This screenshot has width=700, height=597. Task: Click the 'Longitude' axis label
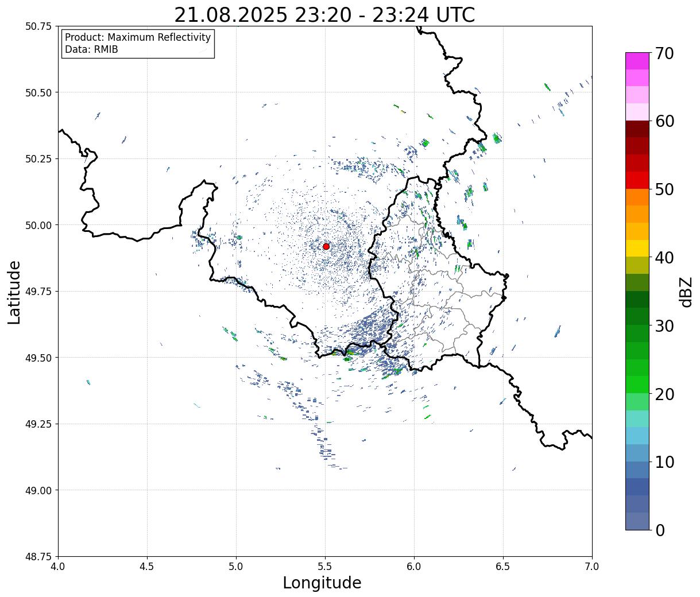[x=322, y=583]
